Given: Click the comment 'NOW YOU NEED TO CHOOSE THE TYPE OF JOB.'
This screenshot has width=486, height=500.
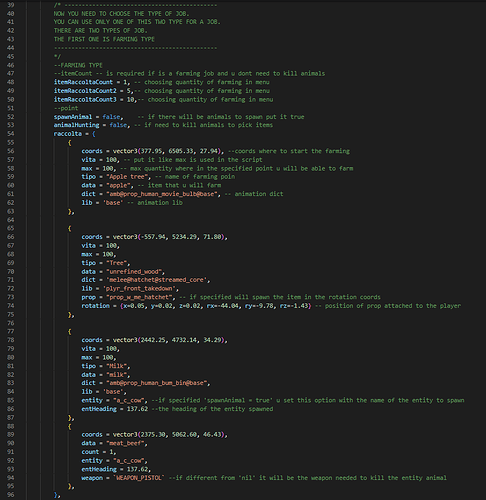Looking at the screenshot, I should [121, 14].
